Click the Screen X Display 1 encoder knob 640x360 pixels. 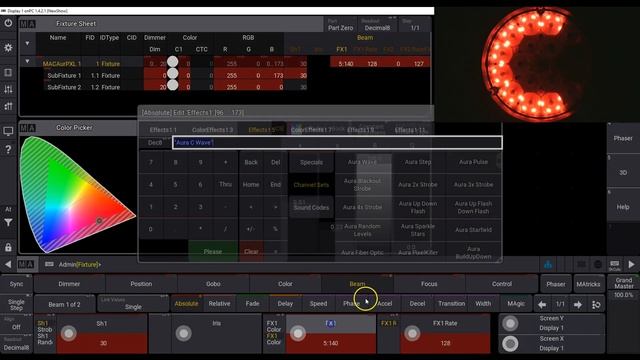tap(510, 344)
